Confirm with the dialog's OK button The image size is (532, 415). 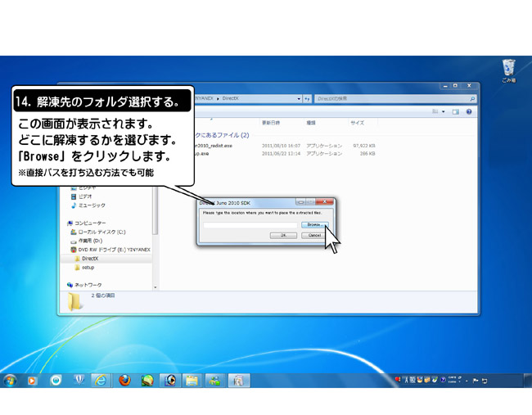(283, 235)
